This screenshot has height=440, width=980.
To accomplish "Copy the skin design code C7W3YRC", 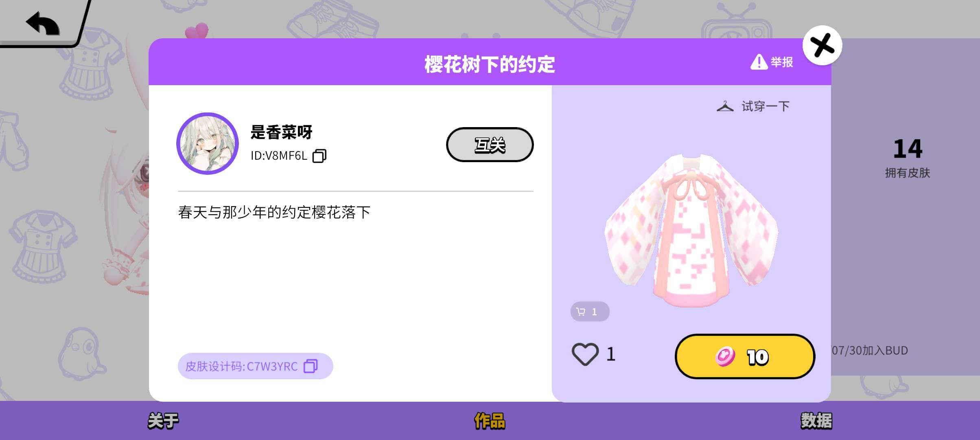I will click(311, 366).
